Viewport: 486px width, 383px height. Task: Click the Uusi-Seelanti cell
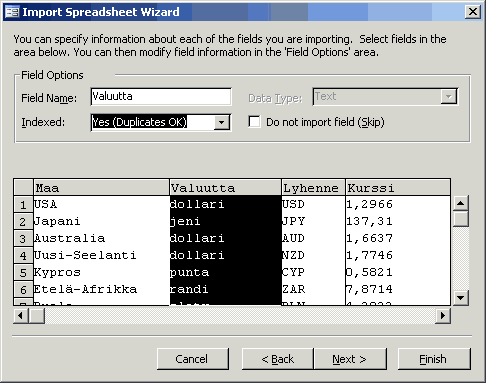click(x=102, y=255)
